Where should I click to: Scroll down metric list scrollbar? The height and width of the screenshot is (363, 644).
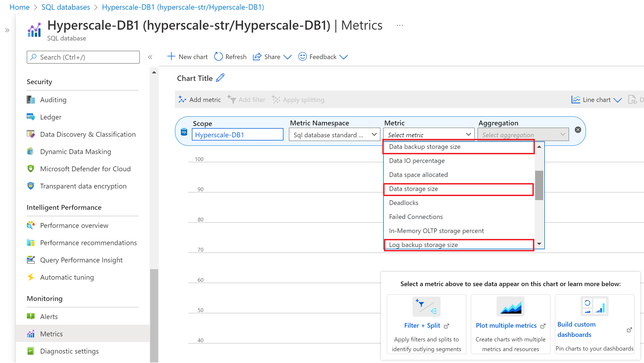tap(540, 245)
